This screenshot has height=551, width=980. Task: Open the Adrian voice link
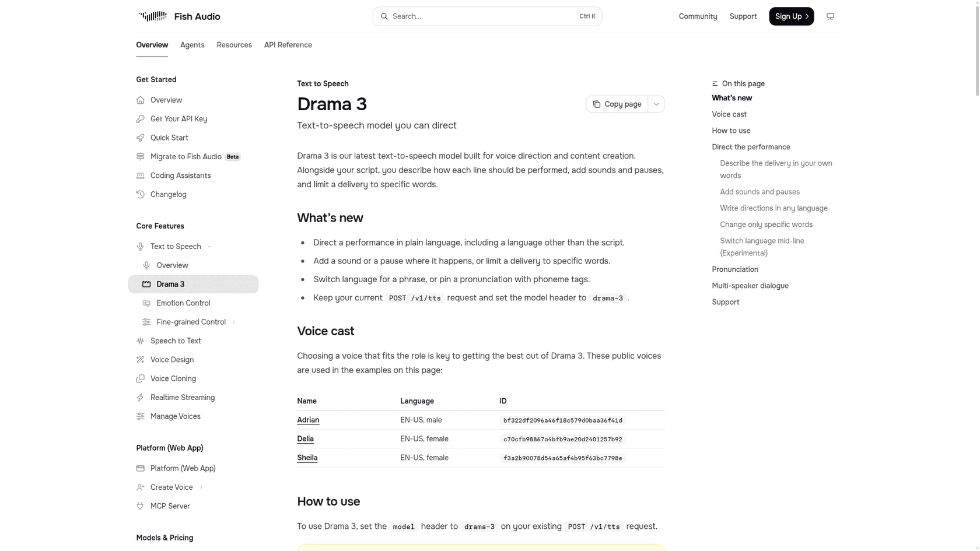tap(307, 420)
